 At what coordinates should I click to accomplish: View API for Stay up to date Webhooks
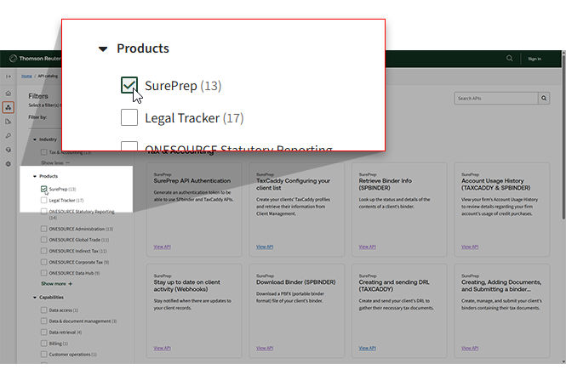coord(162,349)
